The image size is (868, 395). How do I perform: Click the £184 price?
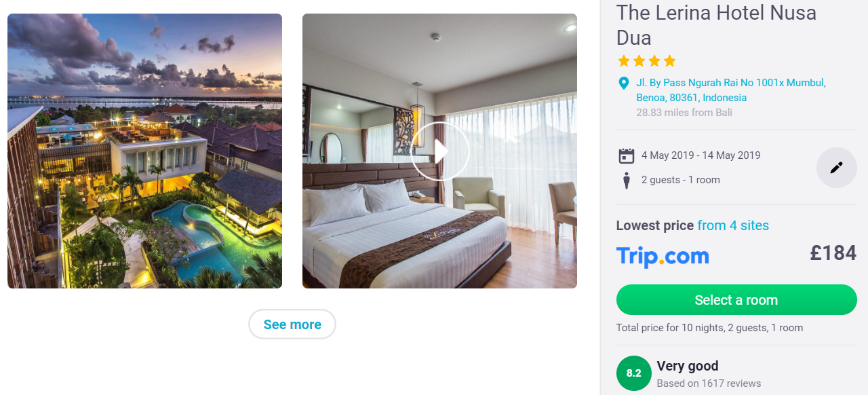(833, 253)
